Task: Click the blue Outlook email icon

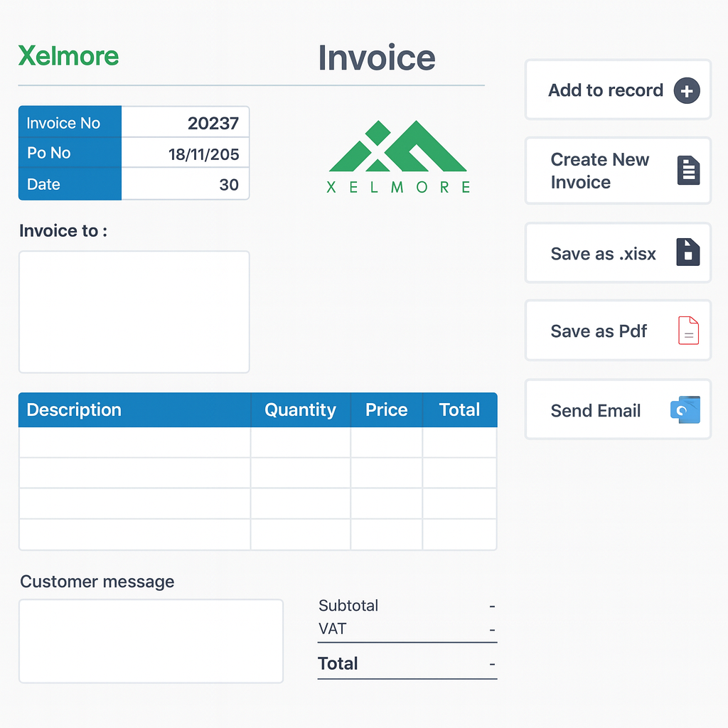Action: coord(685,410)
